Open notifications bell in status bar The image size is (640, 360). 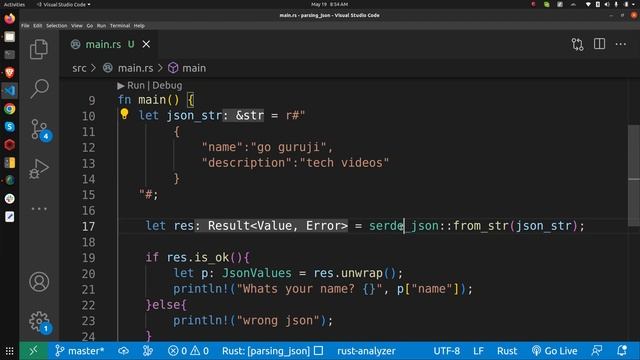pyautogui.click(x=622, y=351)
